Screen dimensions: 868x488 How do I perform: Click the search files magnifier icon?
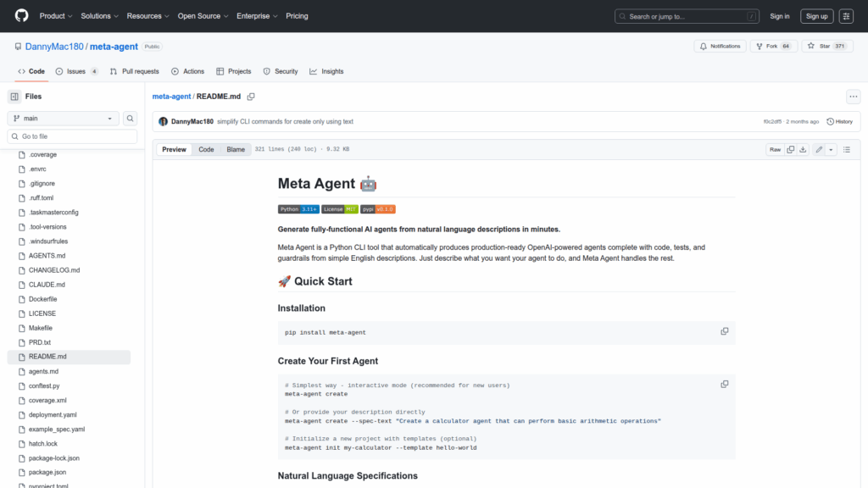click(x=131, y=119)
